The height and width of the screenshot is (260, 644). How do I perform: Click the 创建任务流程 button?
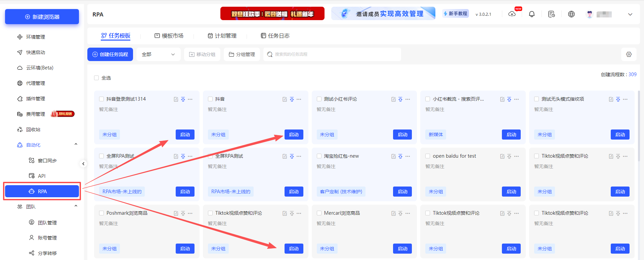110,54
